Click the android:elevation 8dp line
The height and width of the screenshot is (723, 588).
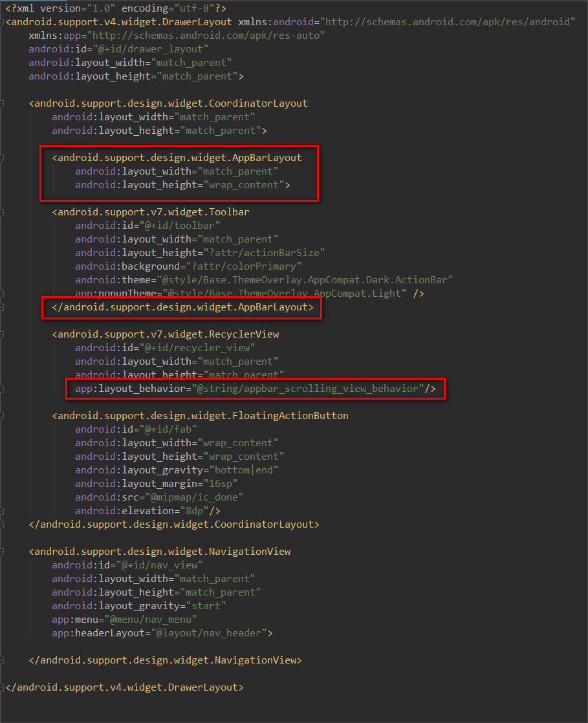point(147,511)
